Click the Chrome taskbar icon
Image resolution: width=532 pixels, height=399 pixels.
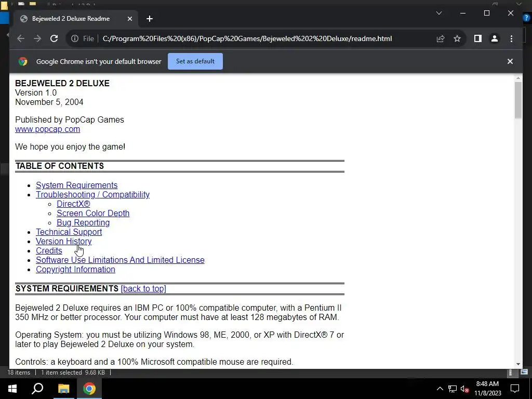pos(89,389)
